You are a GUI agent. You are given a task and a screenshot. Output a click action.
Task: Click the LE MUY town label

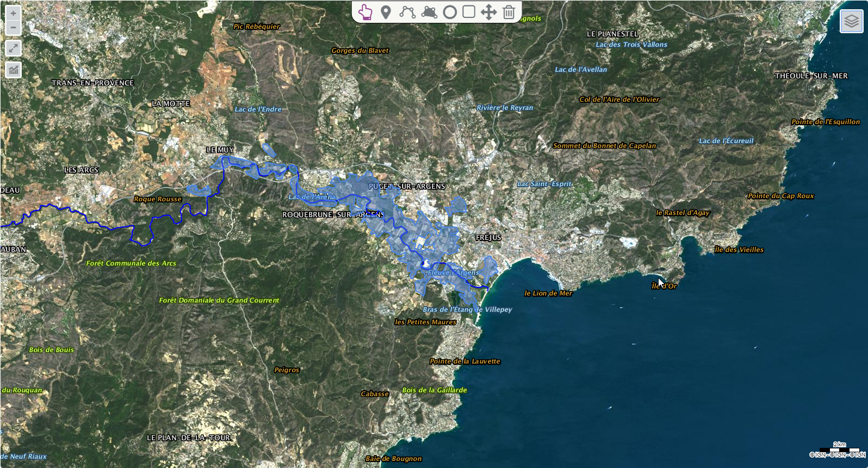coord(220,150)
